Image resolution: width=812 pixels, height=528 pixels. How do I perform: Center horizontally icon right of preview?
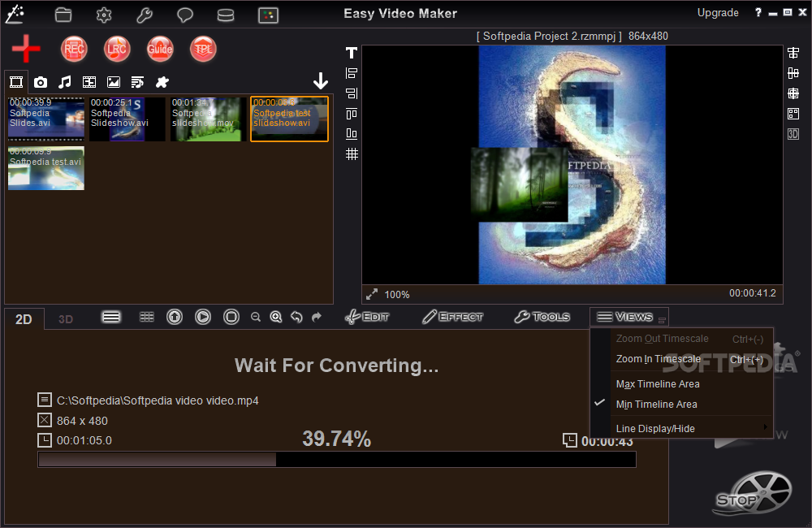pos(793,53)
